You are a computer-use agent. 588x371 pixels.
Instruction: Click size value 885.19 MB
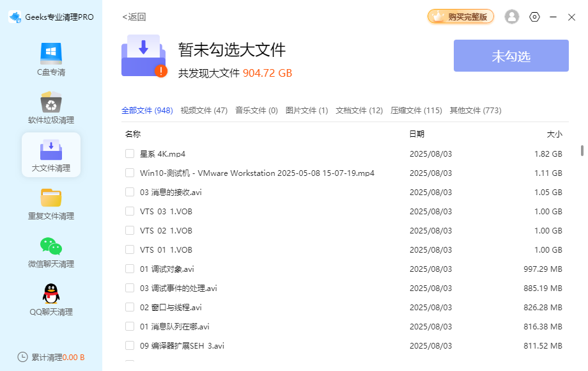pyautogui.click(x=543, y=288)
